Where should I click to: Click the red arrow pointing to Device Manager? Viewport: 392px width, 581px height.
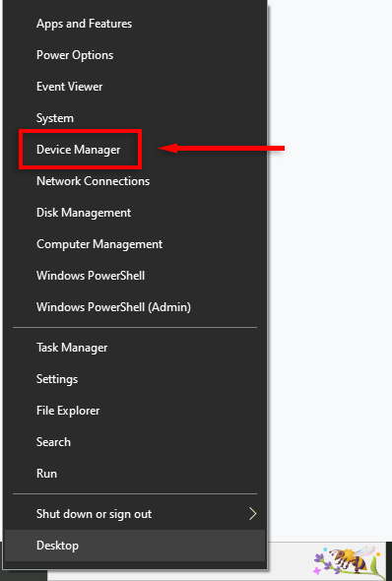(222, 149)
